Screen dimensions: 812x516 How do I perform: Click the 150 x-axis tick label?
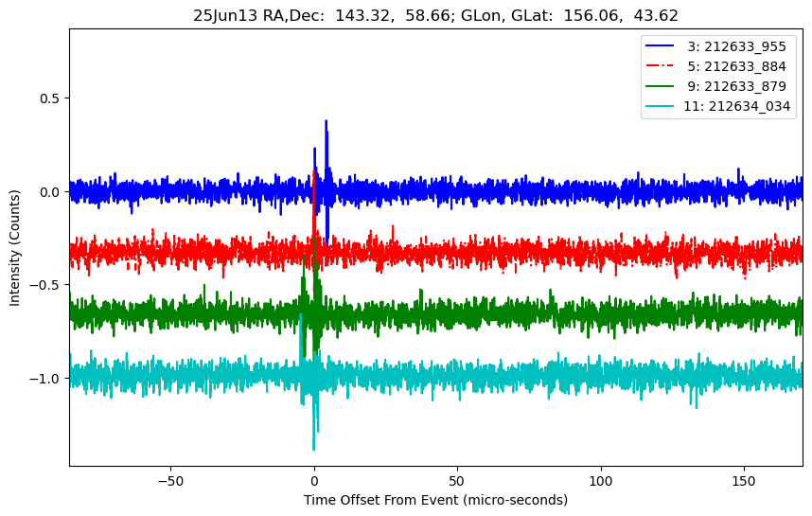pyautogui.click(x=744, y=481)
